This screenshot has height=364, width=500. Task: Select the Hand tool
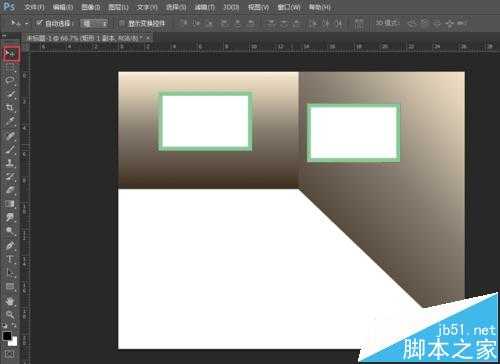10,301
